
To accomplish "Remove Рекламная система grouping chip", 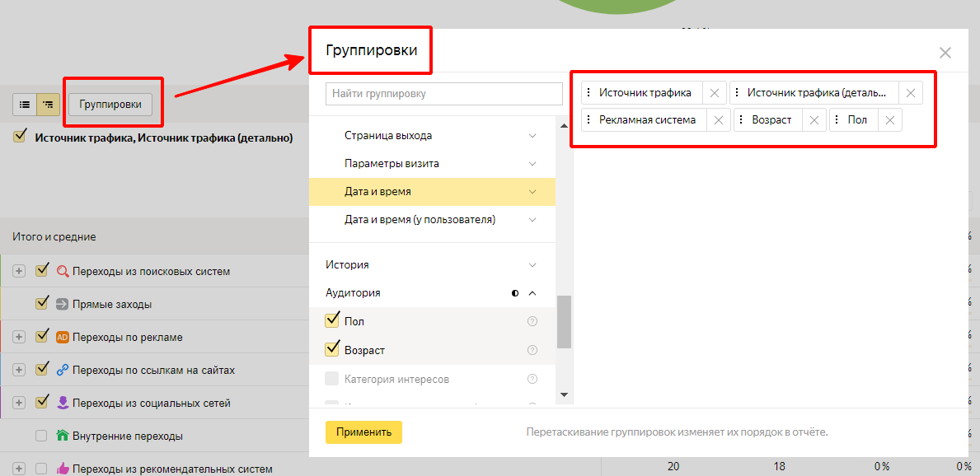I will [x=718, y=120].
